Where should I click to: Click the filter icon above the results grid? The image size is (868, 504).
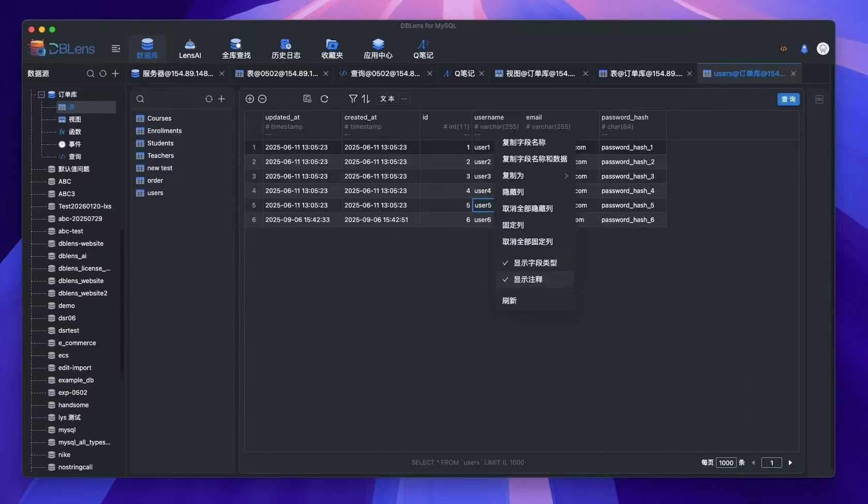[x=352, y=98]
